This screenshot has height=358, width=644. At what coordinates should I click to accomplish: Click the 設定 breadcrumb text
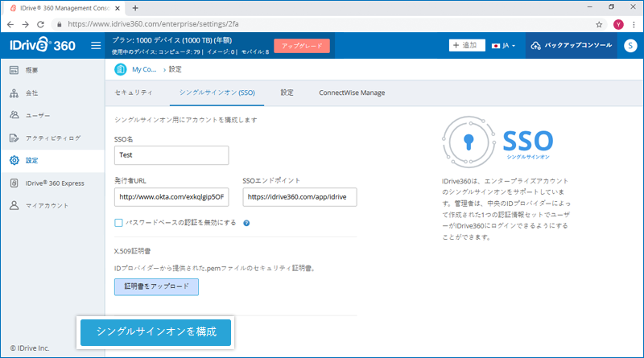pyautogui.click(x=175, y=69)
